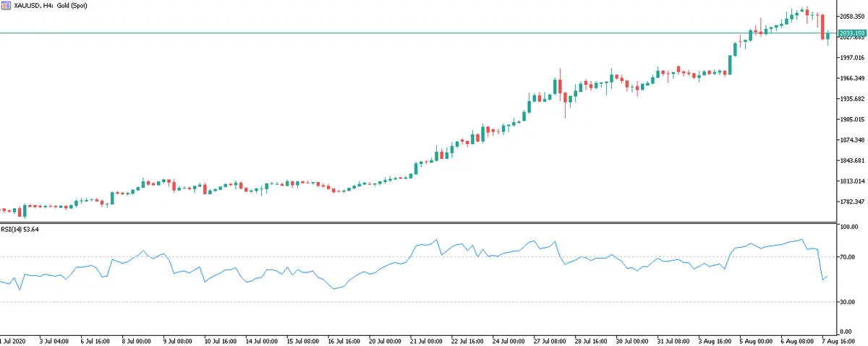The width and height of the screenshot is (868, 346).
Task: Click the large red candle at far right
Action: (x=822, y=27)
